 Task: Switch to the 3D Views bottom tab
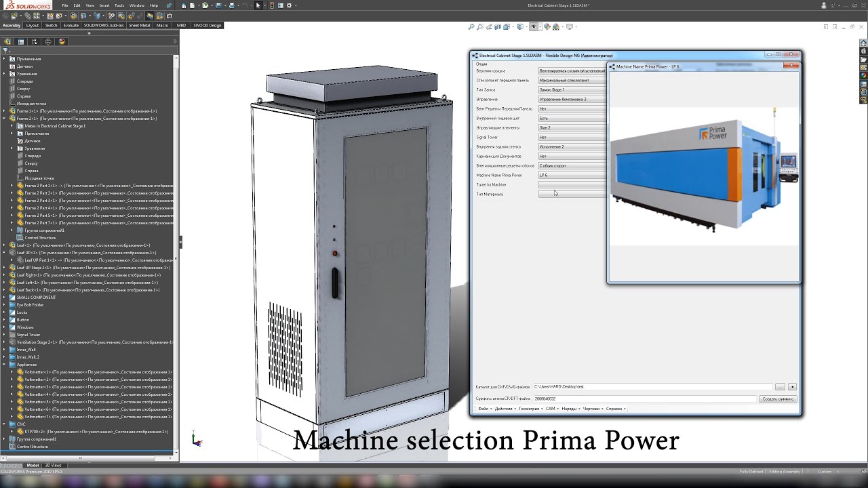point(53,465)
